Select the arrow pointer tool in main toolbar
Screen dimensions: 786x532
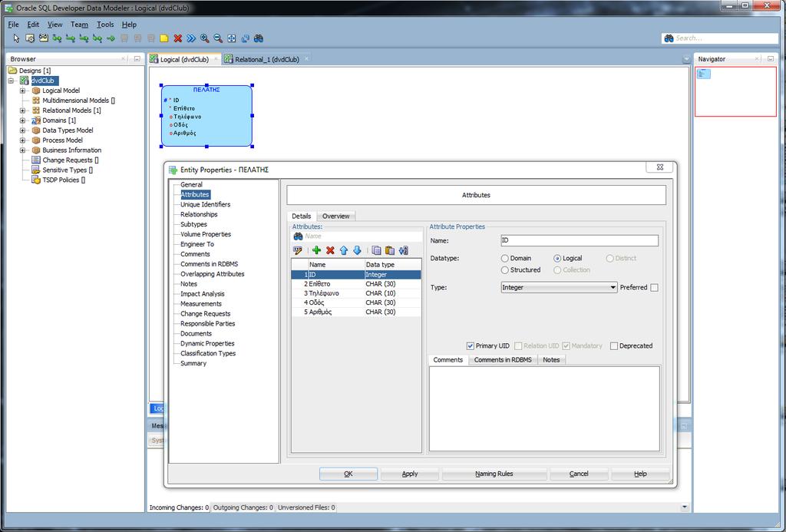[17, 38]
